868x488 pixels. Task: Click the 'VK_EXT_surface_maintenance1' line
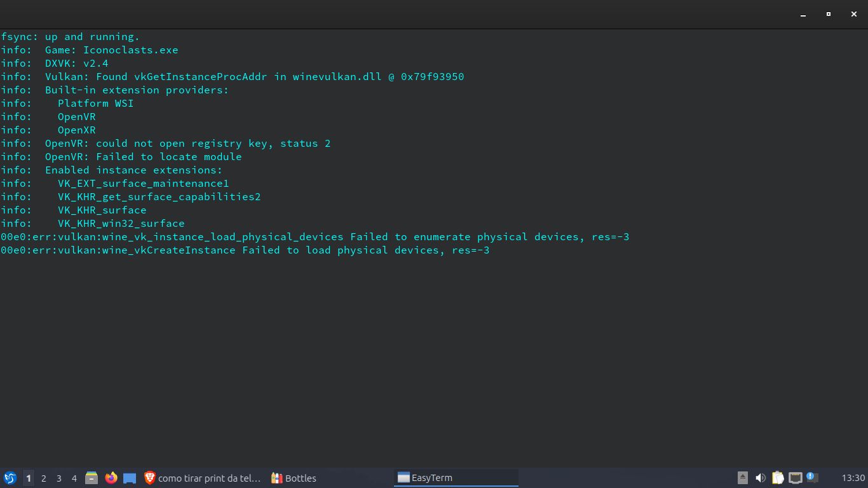[115, 184]
